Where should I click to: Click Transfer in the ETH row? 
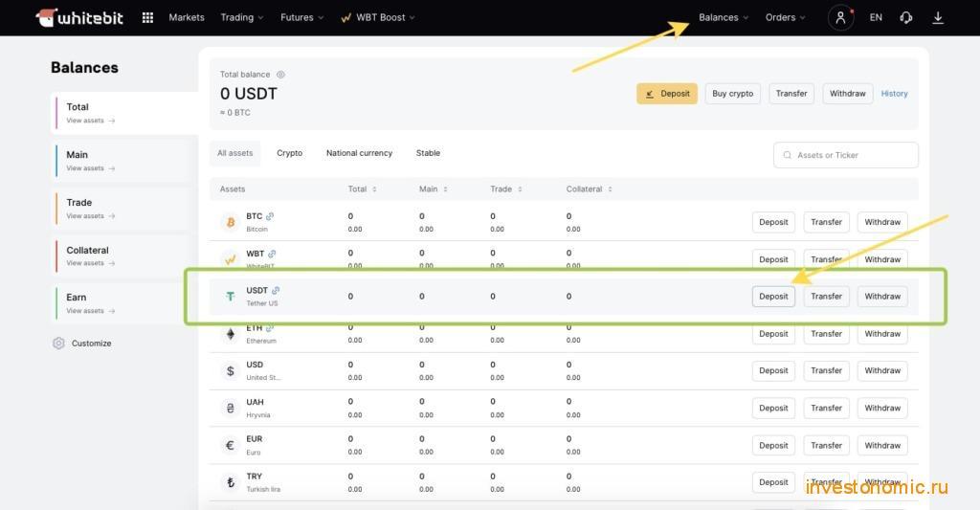pos(826,334)
